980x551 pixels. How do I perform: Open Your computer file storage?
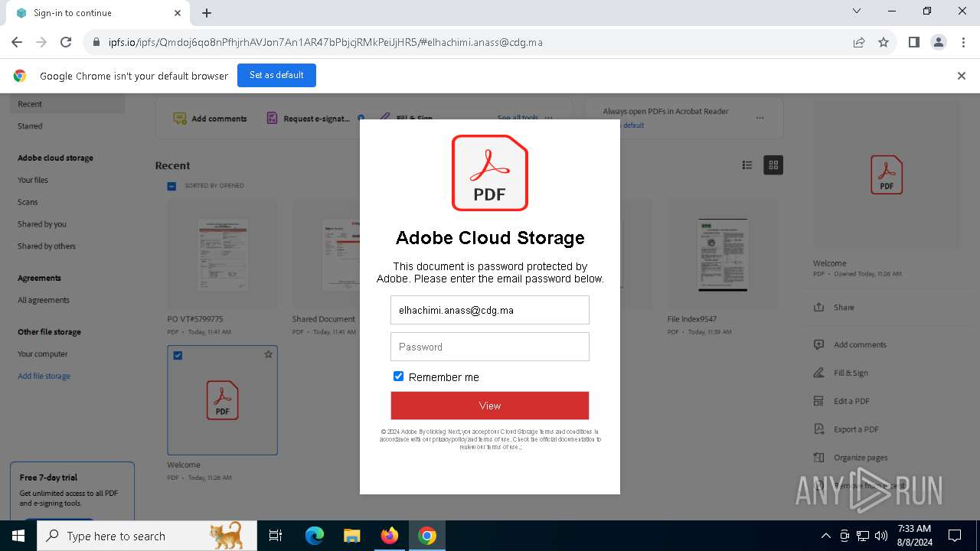(43, 354)
